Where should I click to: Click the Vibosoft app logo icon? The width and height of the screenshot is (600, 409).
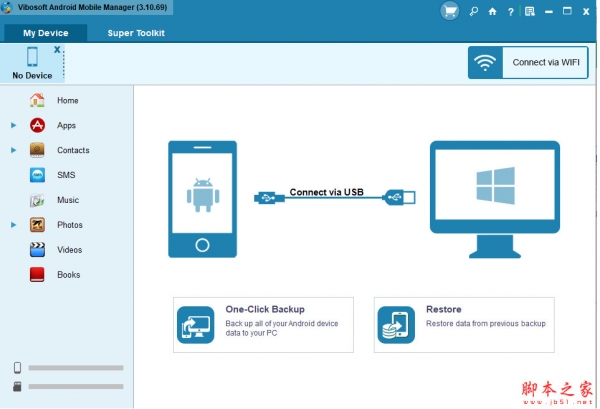pos(7,7)
